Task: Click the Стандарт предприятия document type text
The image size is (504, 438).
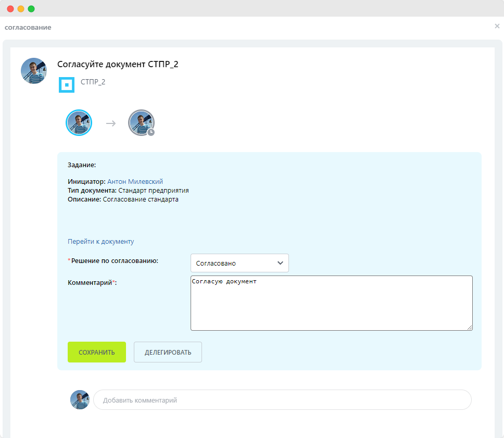Action: 153,191
